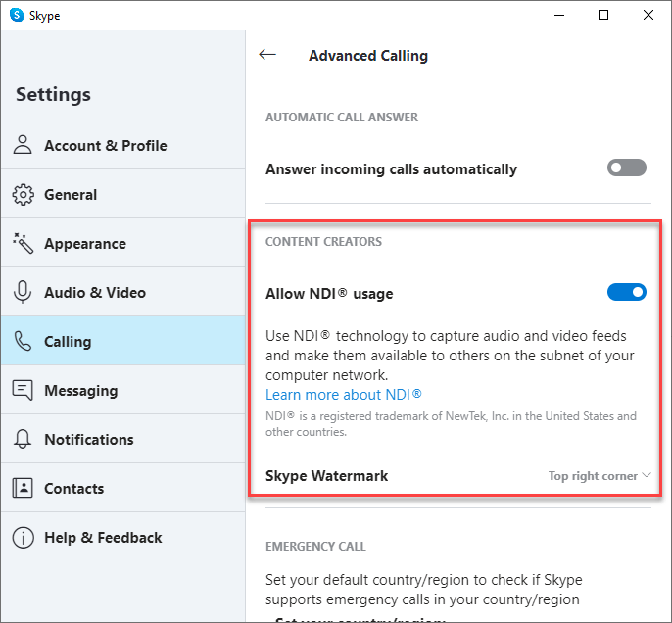Image resolution: width=672 pixels, height=623 pixels.
Task: Click the Audio & Video microphone icon
Action: click(24, 293)
